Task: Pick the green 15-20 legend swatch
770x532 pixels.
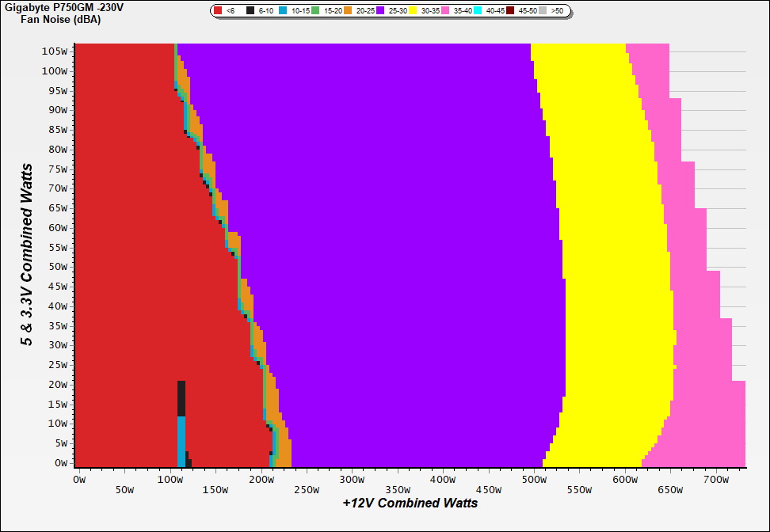Action: tap(315, 11)
